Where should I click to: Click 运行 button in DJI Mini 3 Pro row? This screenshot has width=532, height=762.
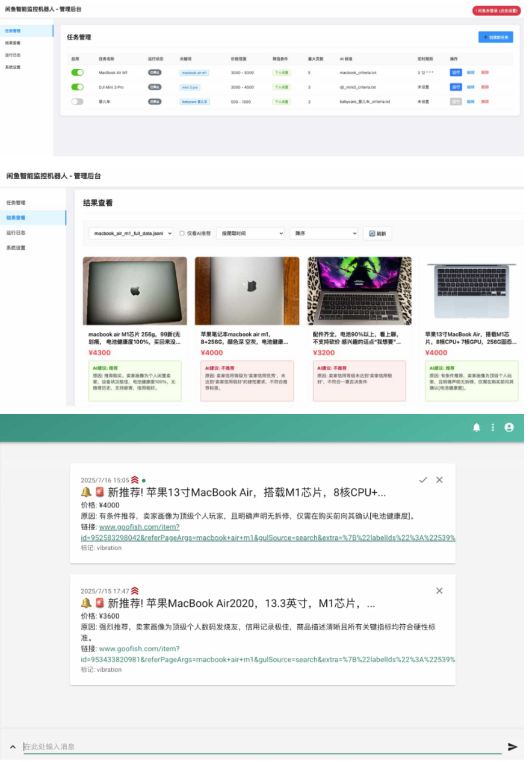456,87
